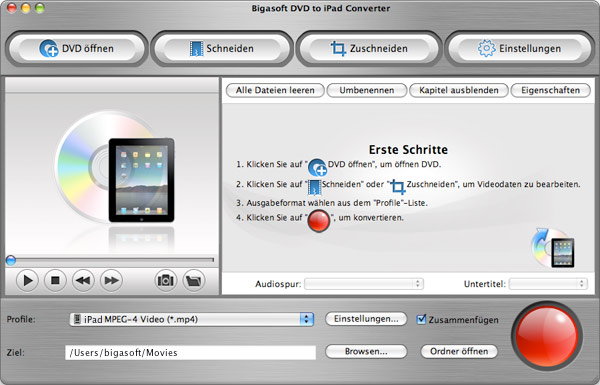
Task: Open a DVD with DVD öffnen
Action: (x=77, y=49)
